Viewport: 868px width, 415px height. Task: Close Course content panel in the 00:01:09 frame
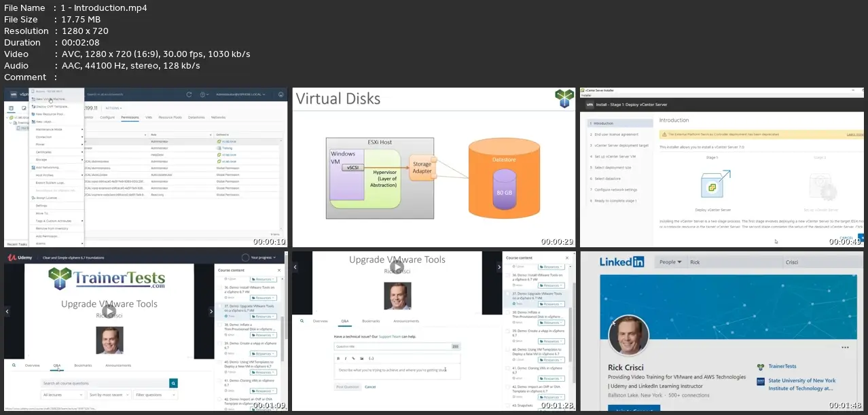tap(280, 270)
